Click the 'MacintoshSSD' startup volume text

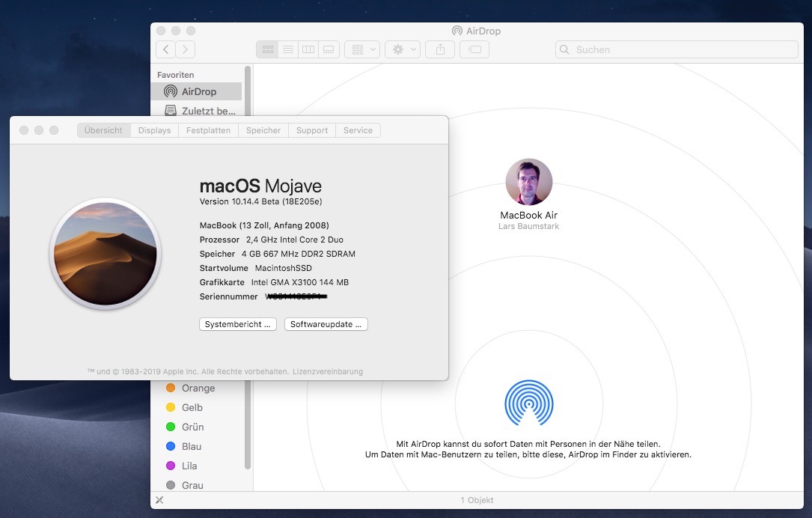(284, 268)
